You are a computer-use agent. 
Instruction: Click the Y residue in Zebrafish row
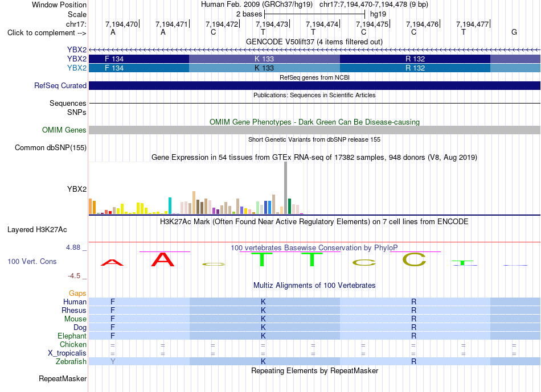(x=113, y=361)
